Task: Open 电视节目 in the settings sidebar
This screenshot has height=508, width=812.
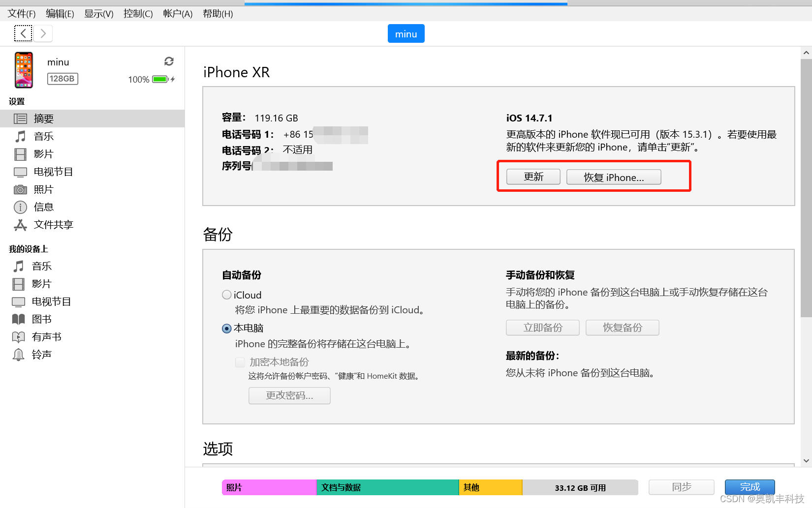Action: 53,172
